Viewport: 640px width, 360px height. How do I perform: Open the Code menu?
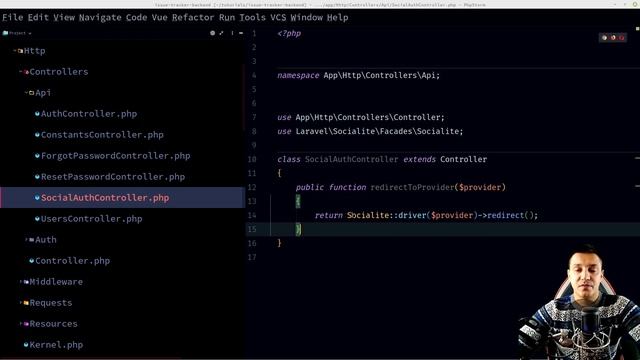point(136,18)
